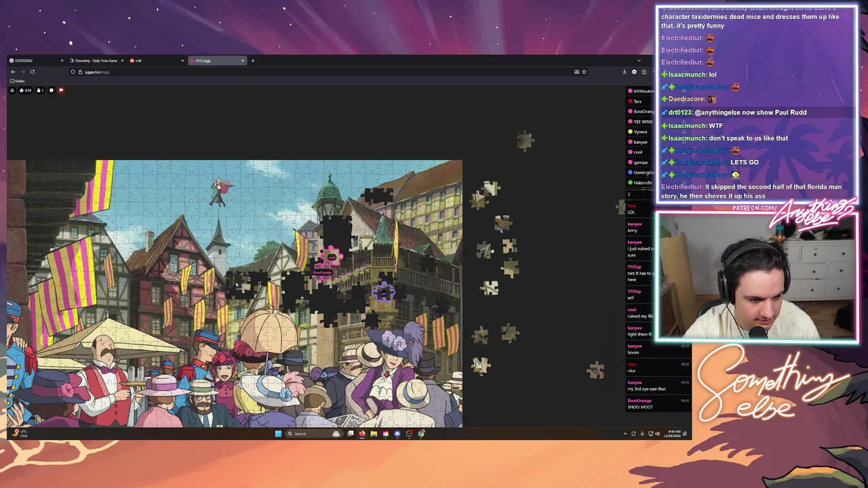Open Task View on the taskbar
Image resolution: width=868 pixels, height=488 pixels.
coord(351,434)
